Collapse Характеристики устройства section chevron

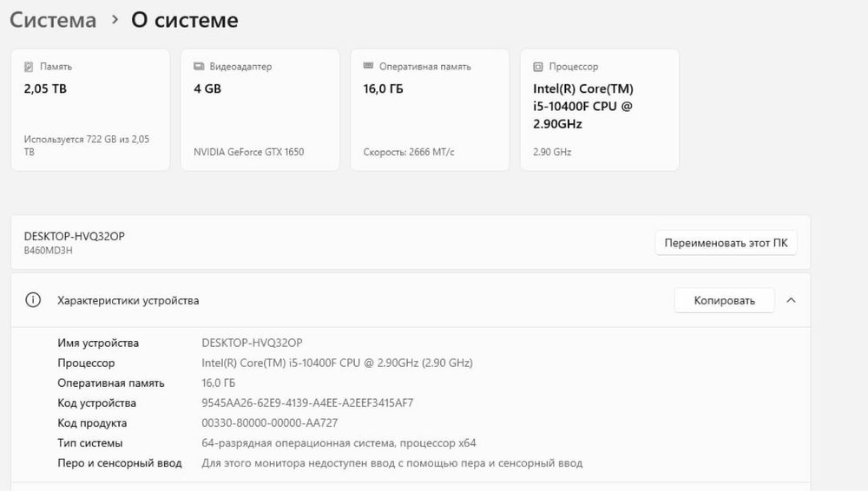pos(791,300)
